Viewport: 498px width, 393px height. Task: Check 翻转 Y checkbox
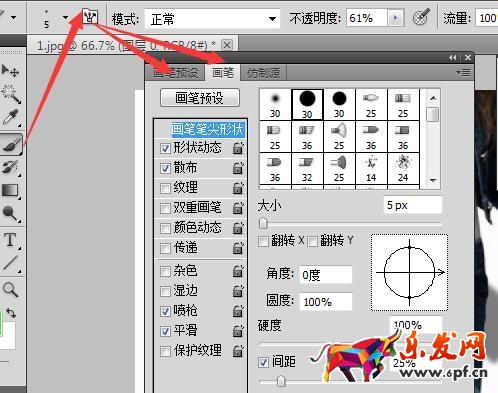(312, 241)
